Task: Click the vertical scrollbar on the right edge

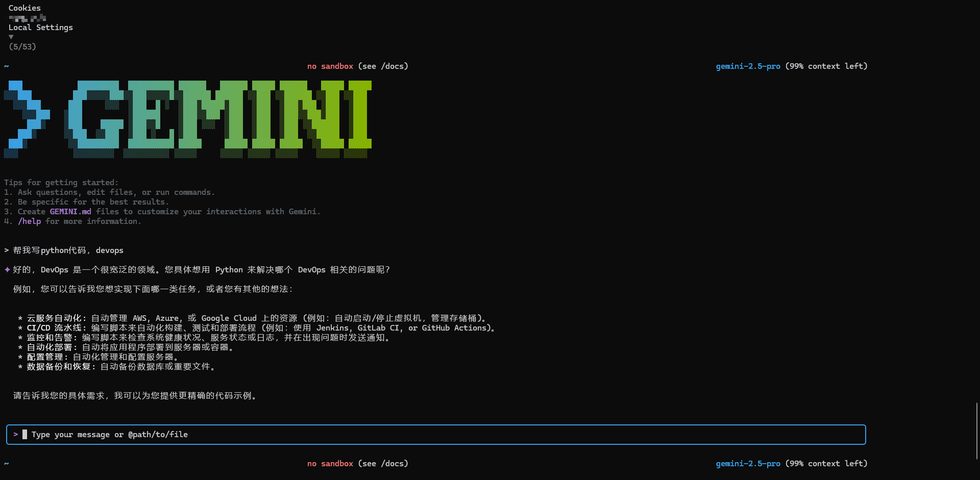Action: 976,431
